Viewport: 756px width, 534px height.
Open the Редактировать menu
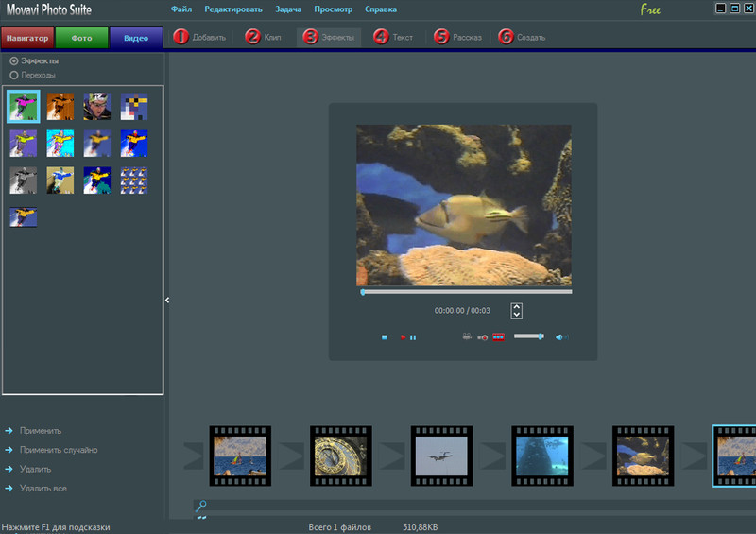233,9
